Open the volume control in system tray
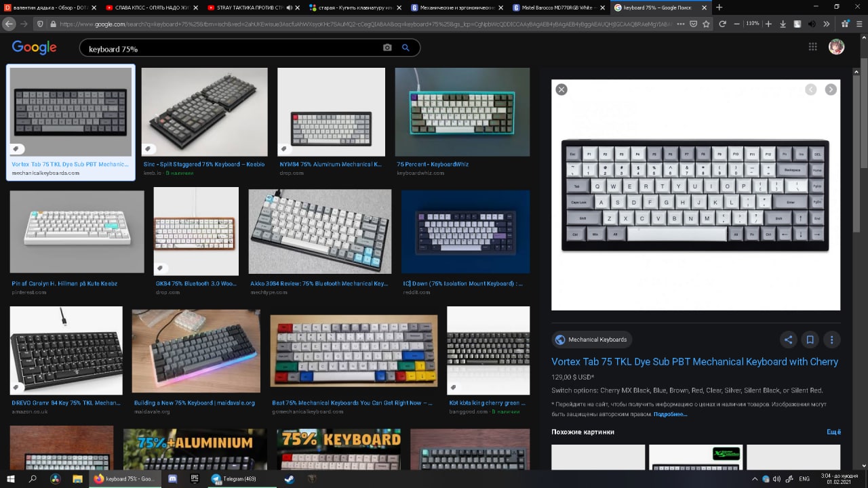Screen dimensions: 868x488 point(776,479)
